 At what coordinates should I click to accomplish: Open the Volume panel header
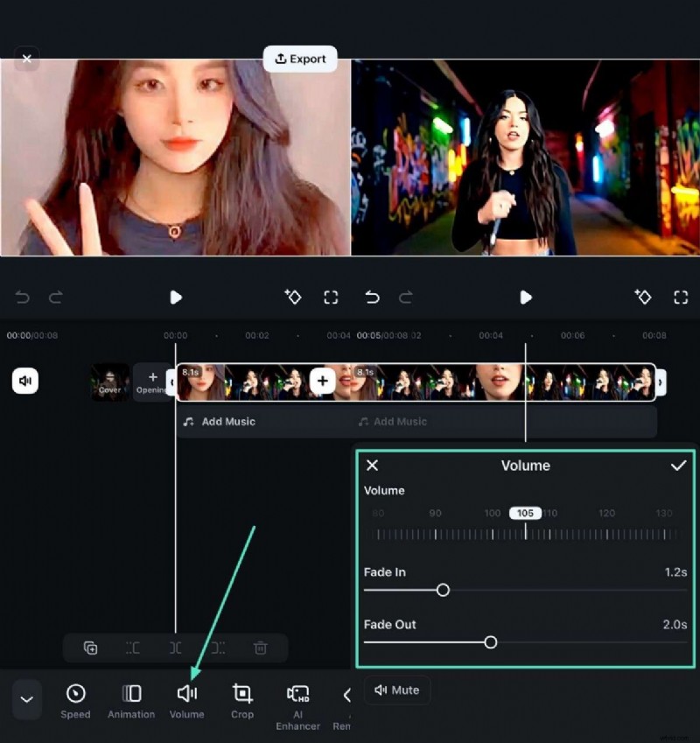[525, 466]
